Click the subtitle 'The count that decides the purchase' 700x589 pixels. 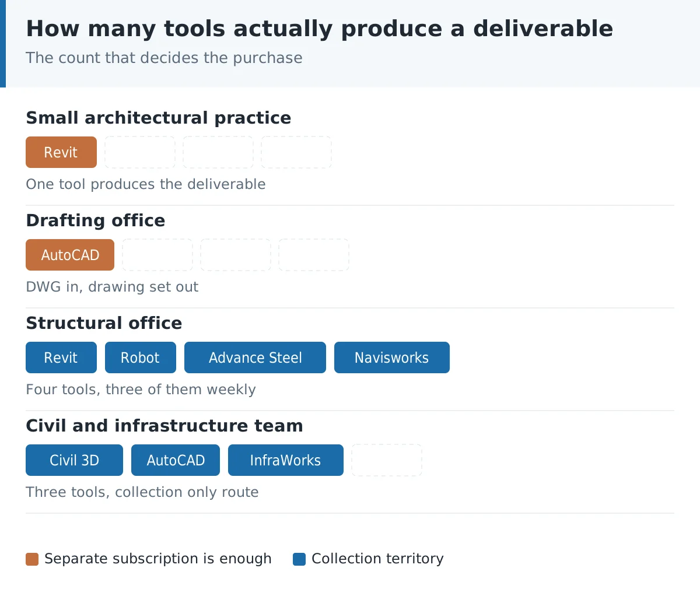click(164, 58)
